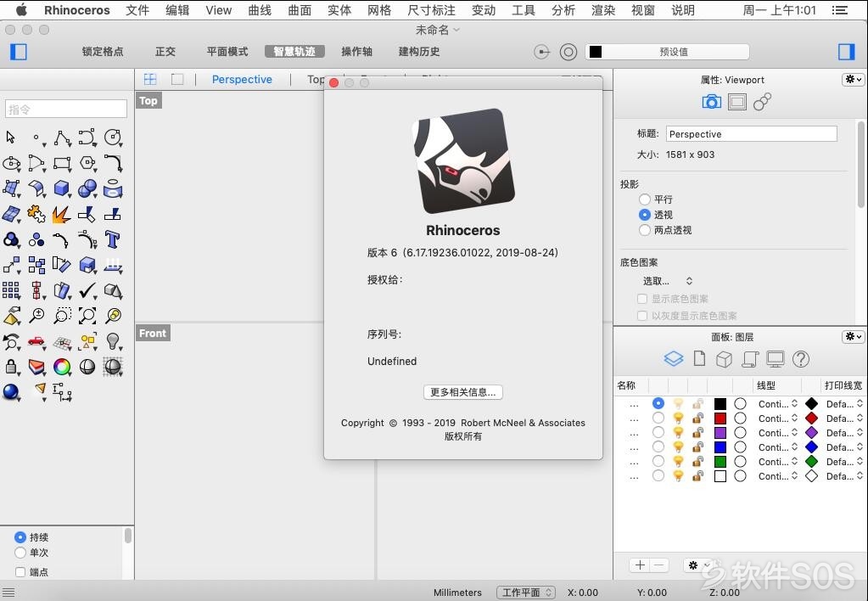Click the 建构历史 history button
The image size is (868, 601).
[419, 52]
